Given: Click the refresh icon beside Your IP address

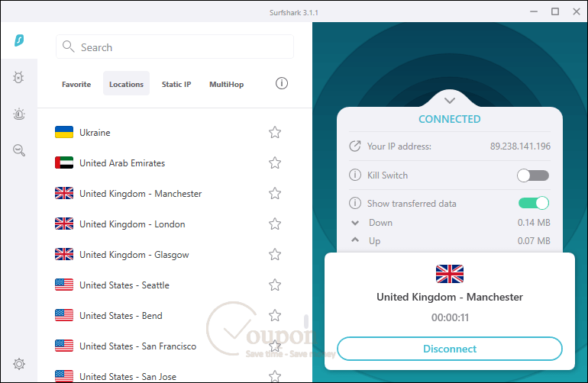Looking at the screenshot, I should tap(355, 146).
